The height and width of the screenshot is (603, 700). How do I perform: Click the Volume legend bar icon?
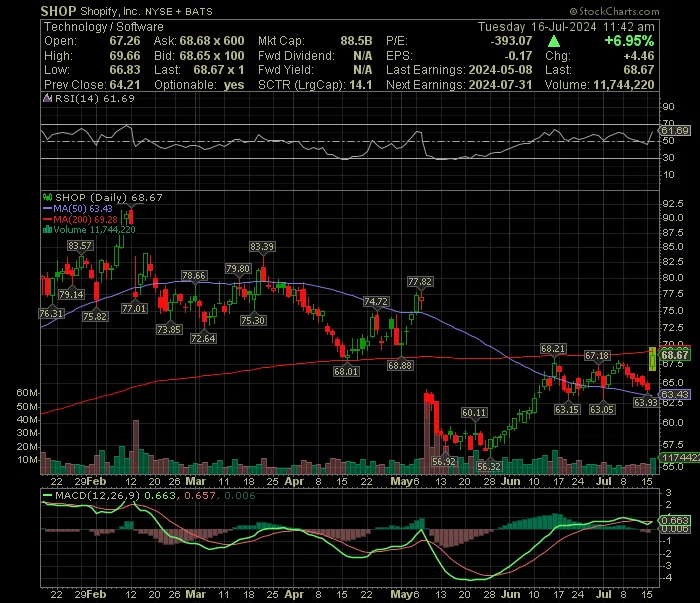(47, 230)
